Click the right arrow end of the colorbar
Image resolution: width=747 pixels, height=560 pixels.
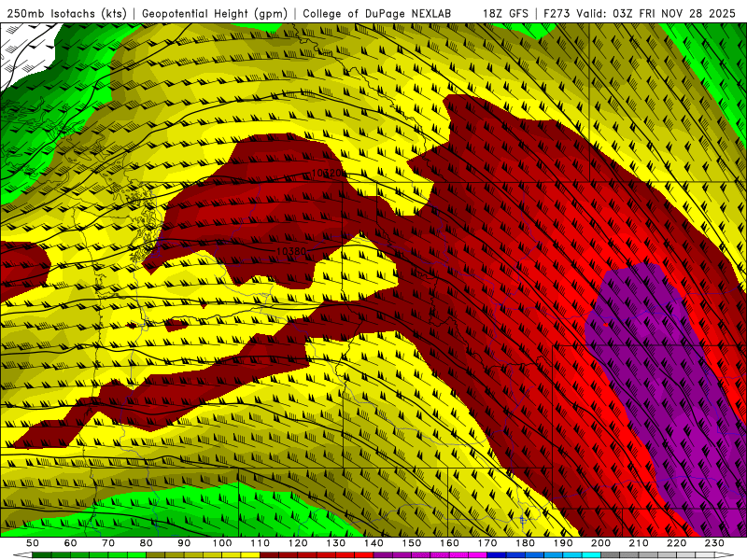(x=725, y=555)
